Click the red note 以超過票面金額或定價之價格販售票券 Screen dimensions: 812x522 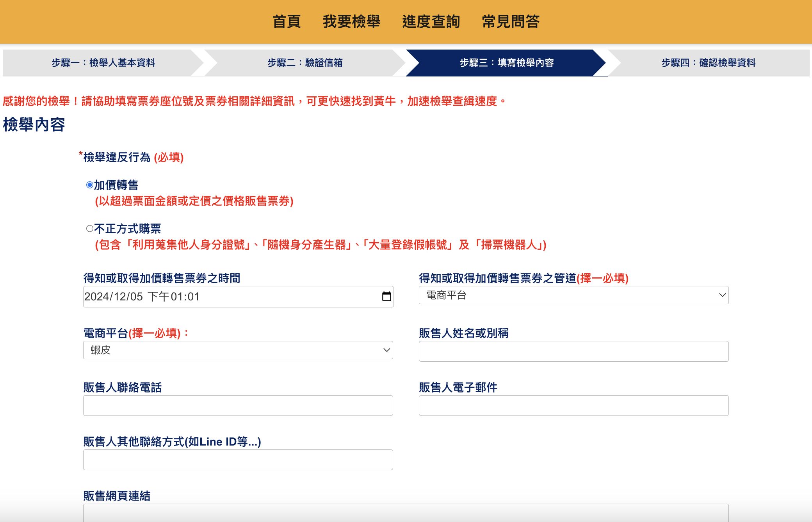coord(194,201)
